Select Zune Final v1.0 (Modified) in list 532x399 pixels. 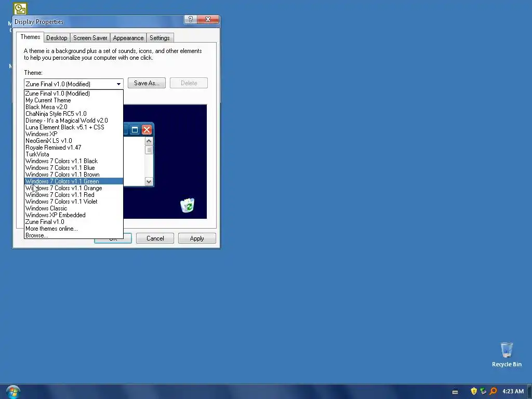coord(74,94)
